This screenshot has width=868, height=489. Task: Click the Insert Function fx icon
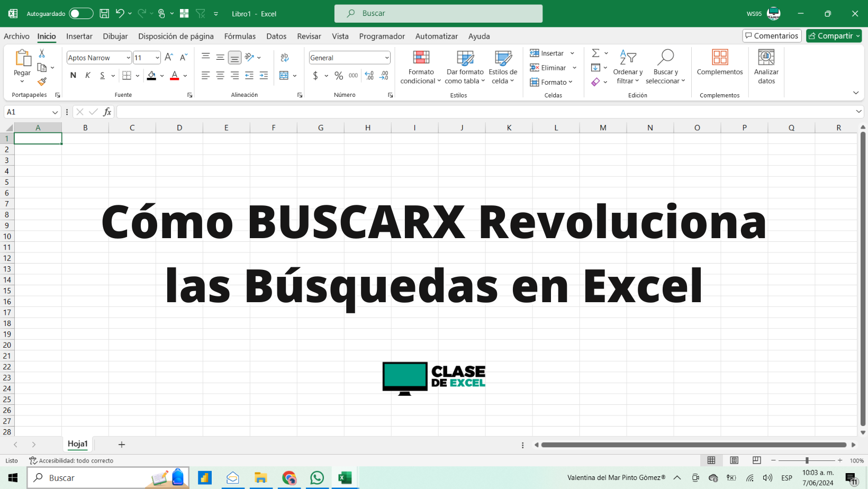pos(107,112)
